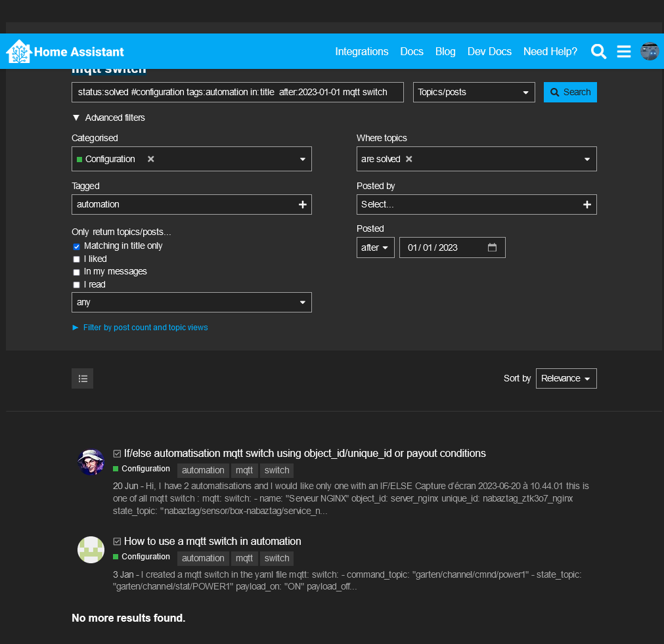The width and height of the screenshot is (664, 644).
Task: Open the 'How to use a mqtt switch' topic
Action: pos(211,541)
